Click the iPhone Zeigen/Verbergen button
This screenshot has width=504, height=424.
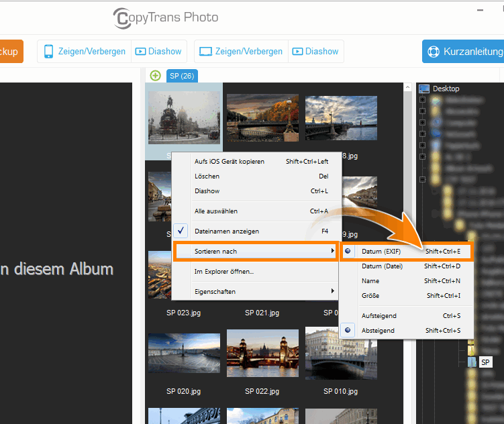click(x=85, y=52)
